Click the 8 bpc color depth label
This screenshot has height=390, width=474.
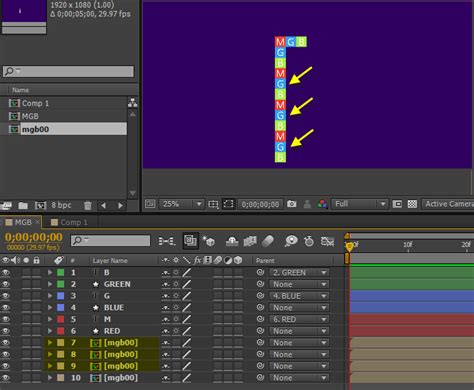point(61,205)
